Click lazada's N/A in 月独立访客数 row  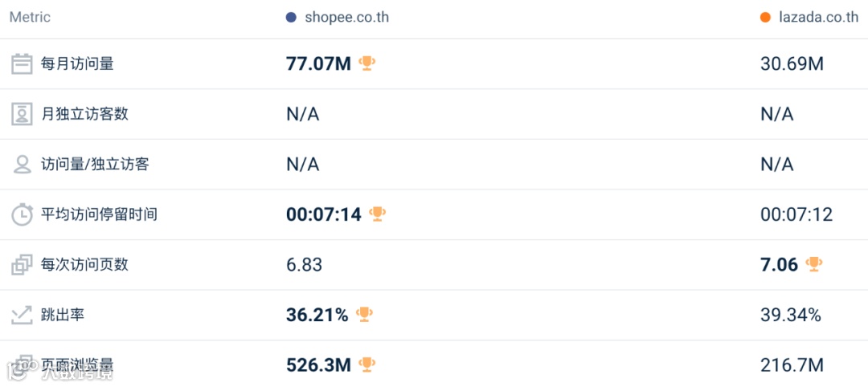tap(777, 115)
